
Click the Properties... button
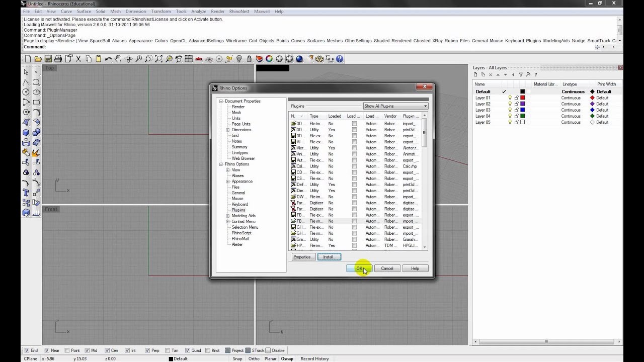tap(303, 257)
